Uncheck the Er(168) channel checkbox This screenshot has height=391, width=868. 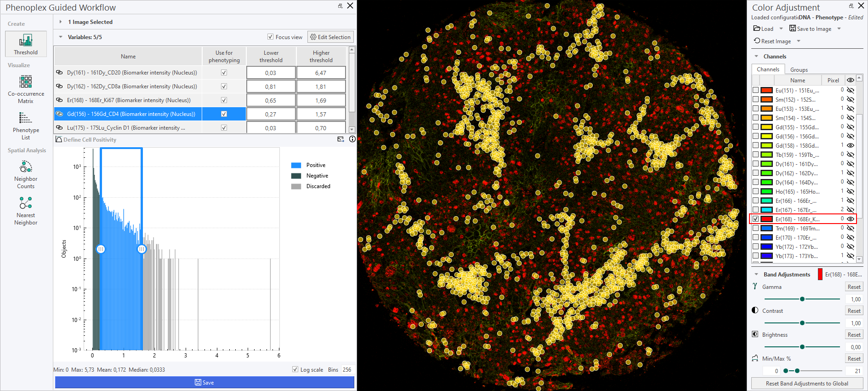[x=755, y=219]
